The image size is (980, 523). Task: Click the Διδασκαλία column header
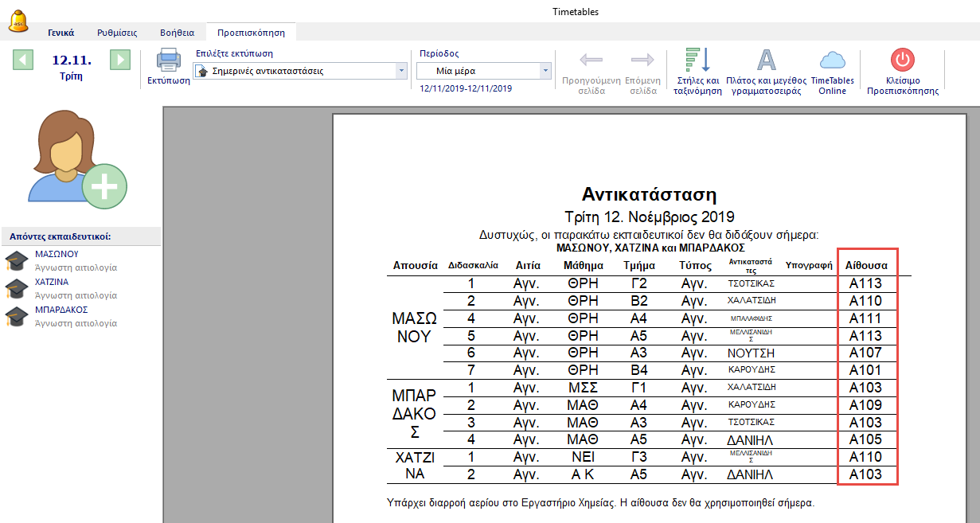point(474,265)
